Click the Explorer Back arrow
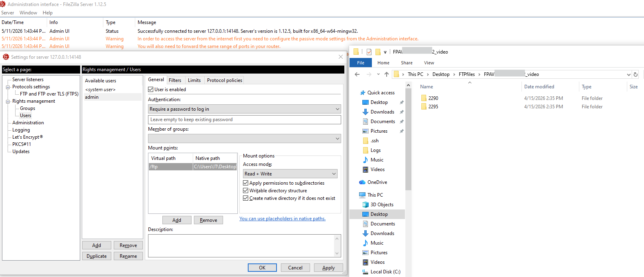The width and height of the screenshot is (644, 277). coord(357,74)
